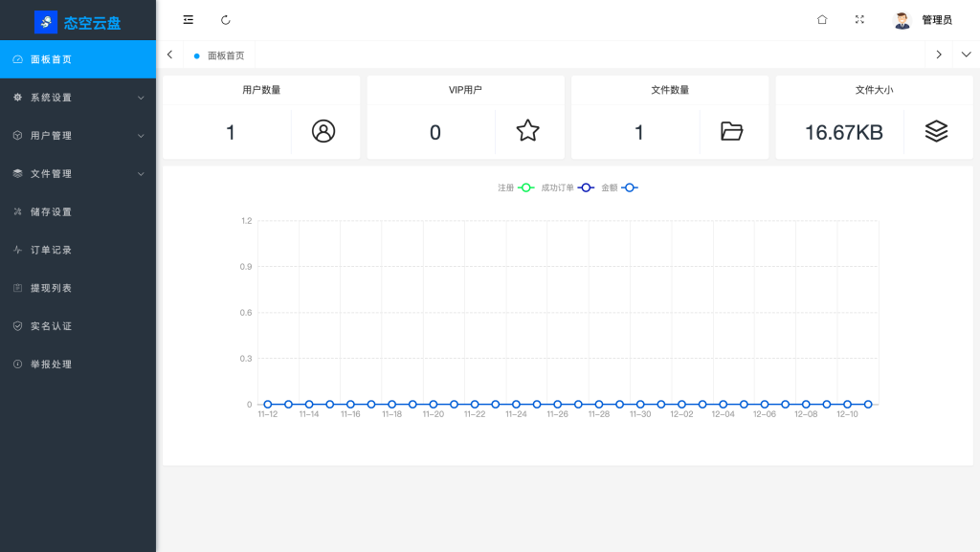Toggle the 成功订单 series in chart legend

click(x=567, y=188)
